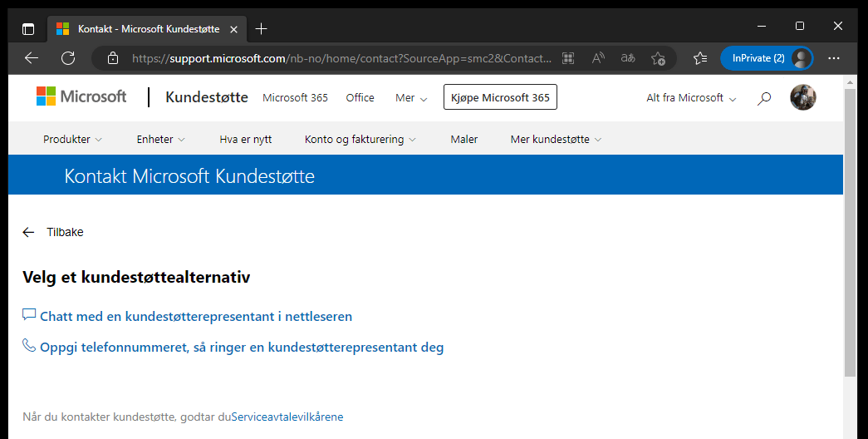
Task: View site info via padlock icon
Action: [113, 58]
